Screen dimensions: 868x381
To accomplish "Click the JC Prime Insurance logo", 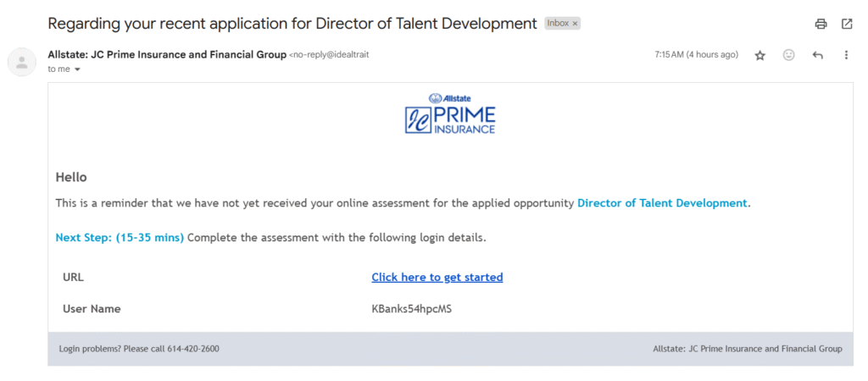I will point(450,119).
